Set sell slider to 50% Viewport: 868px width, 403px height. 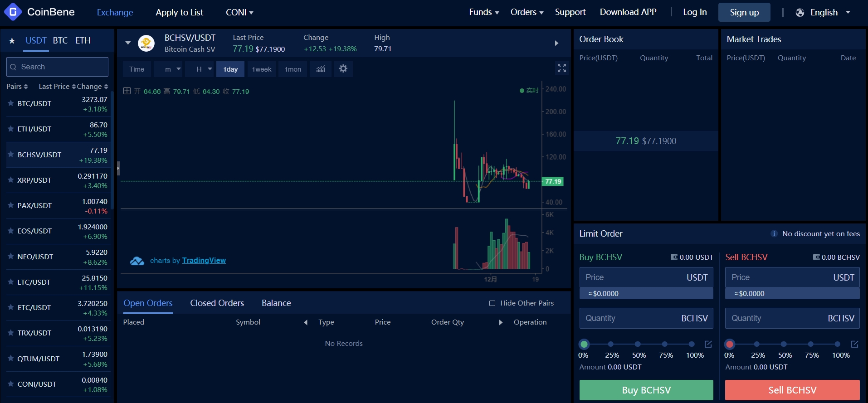click(x=784, y=344)
